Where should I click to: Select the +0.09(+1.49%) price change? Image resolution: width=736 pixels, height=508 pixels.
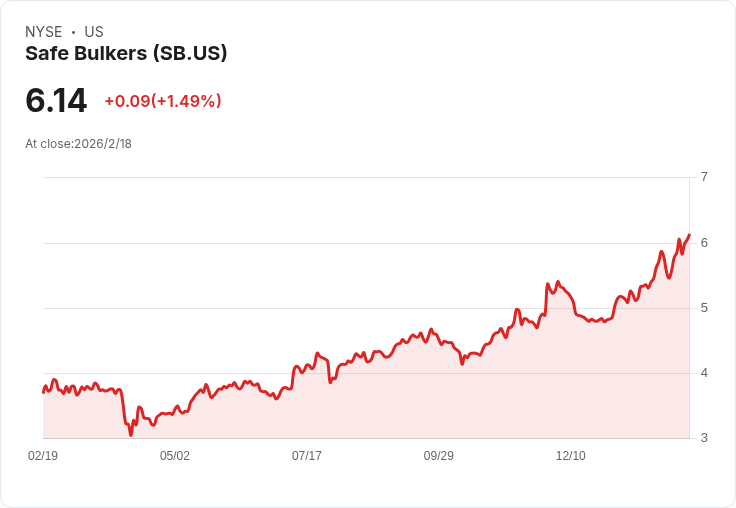click(163, 101)
